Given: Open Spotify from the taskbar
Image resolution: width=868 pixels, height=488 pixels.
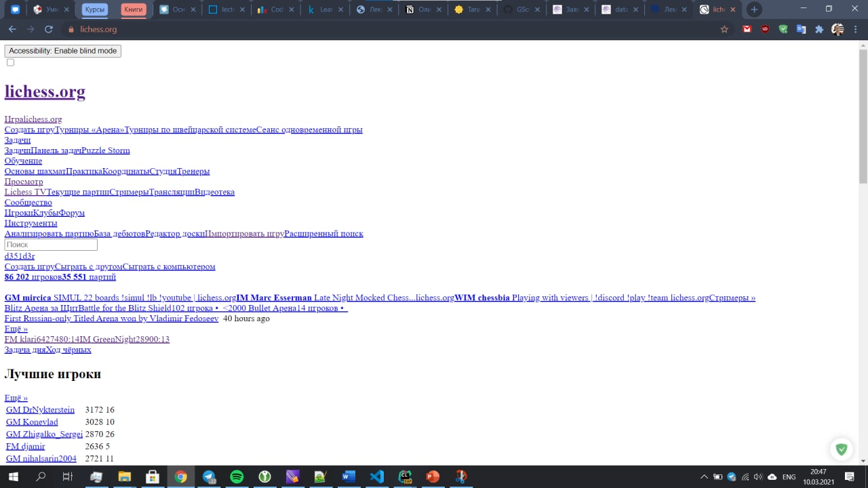Looking at the screenshot, I should (x=237, y=476).
